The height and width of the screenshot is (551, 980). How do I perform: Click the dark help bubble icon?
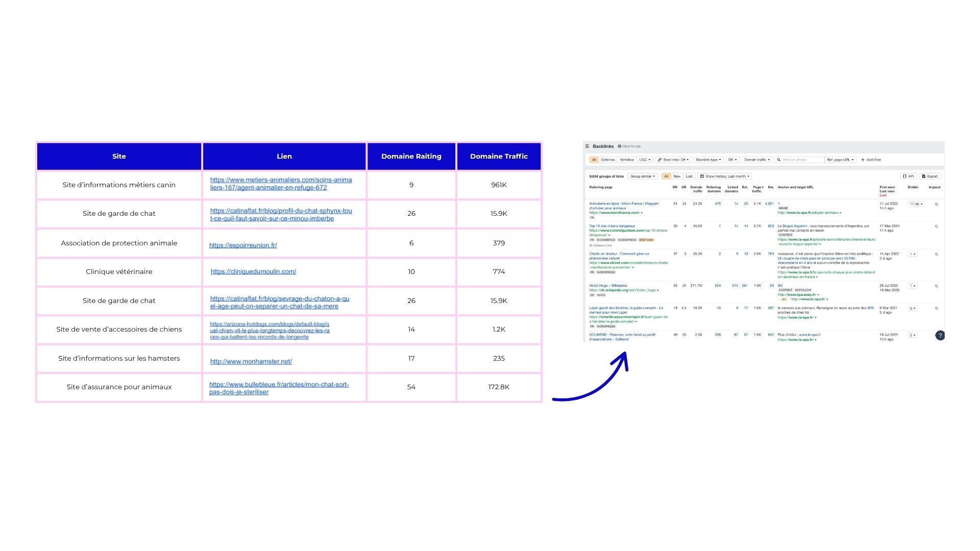[940, 335]
